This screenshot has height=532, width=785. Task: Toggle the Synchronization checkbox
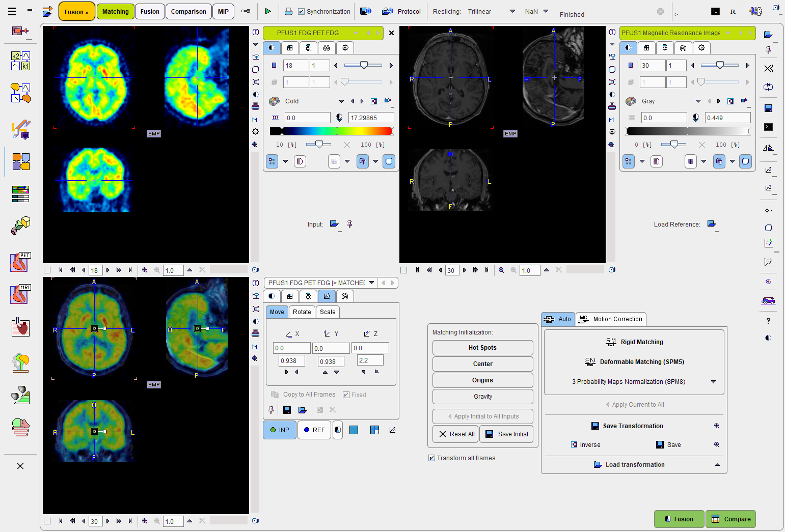tap(301, 11)
